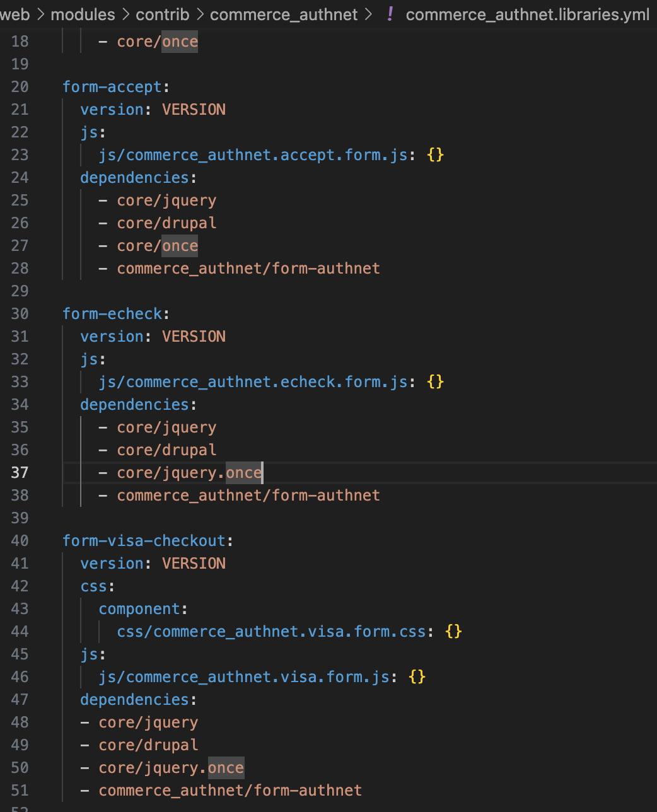Click line number 20 in the gutter

coord(20,86)
